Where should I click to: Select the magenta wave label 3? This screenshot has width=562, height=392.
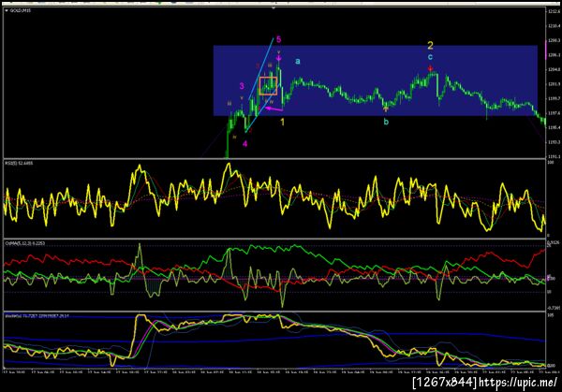click(242, 86)
